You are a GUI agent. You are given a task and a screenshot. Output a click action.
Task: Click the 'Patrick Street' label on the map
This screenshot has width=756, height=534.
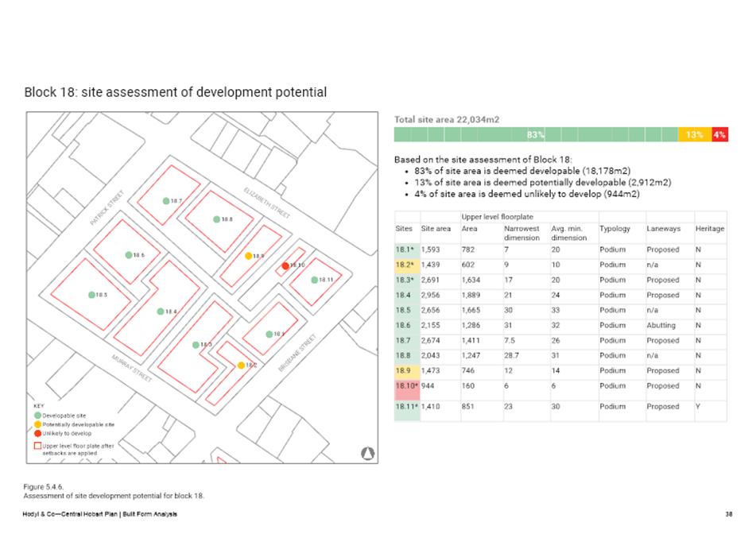[107, 207]
